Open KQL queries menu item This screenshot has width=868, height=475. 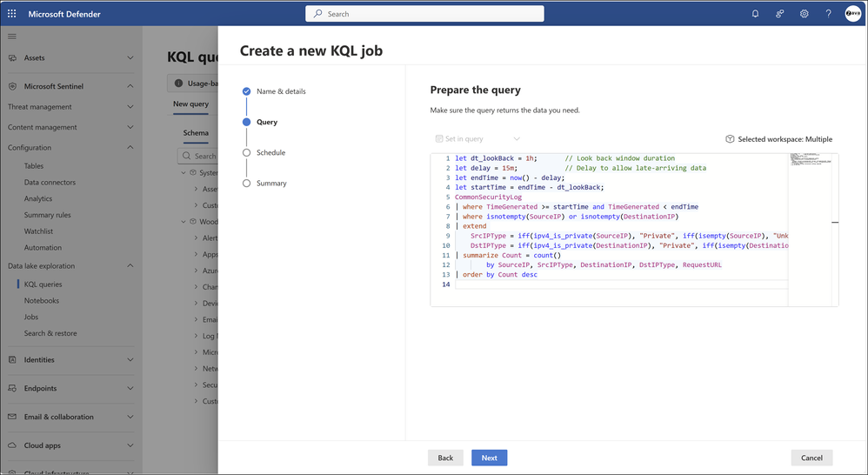pos(43,284)
